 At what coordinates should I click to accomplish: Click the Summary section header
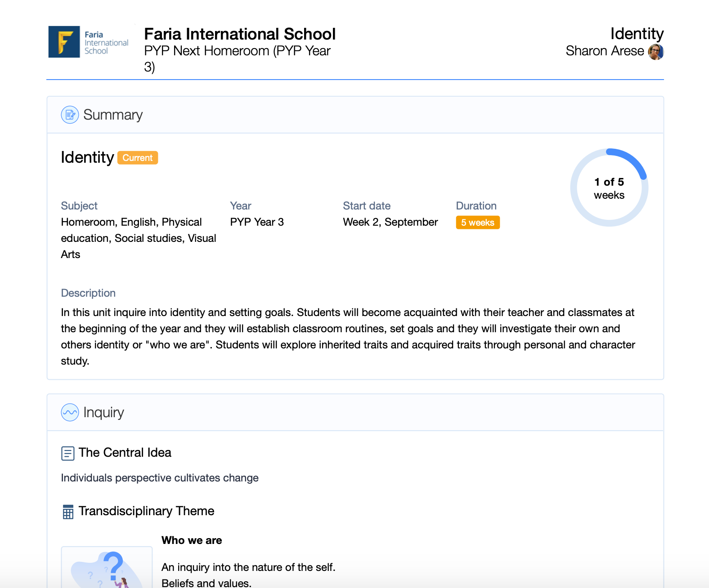[x=113, y=115]
